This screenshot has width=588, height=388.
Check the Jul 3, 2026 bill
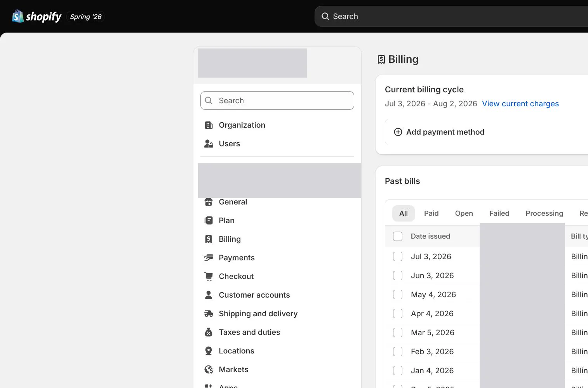pyautogui.click(x=398, y=256)
